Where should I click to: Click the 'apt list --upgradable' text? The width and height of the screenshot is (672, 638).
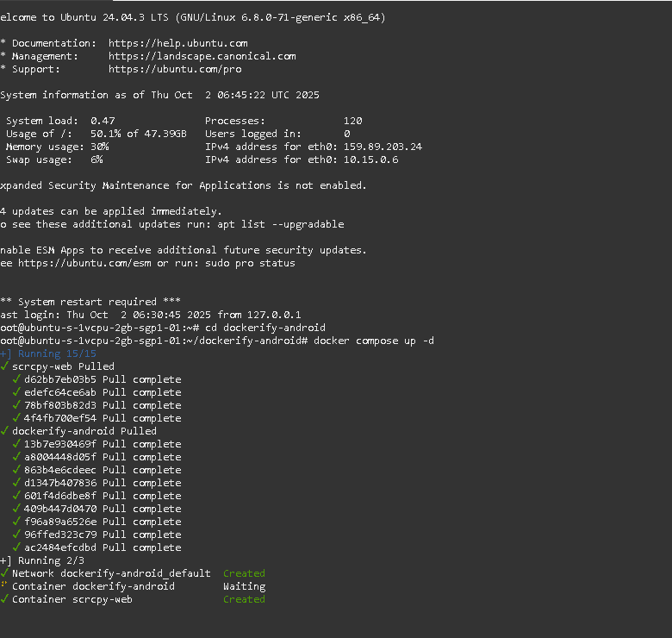pos(280,224)
